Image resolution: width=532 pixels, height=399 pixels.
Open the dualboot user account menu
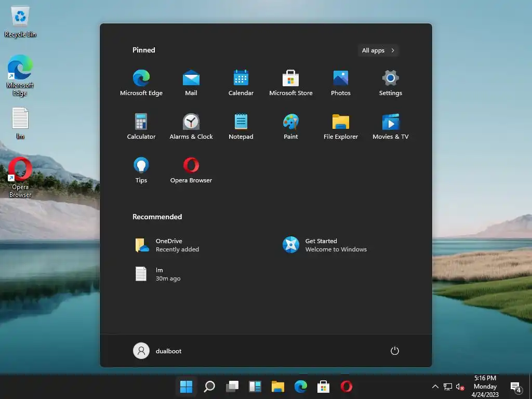coord(157,351)
